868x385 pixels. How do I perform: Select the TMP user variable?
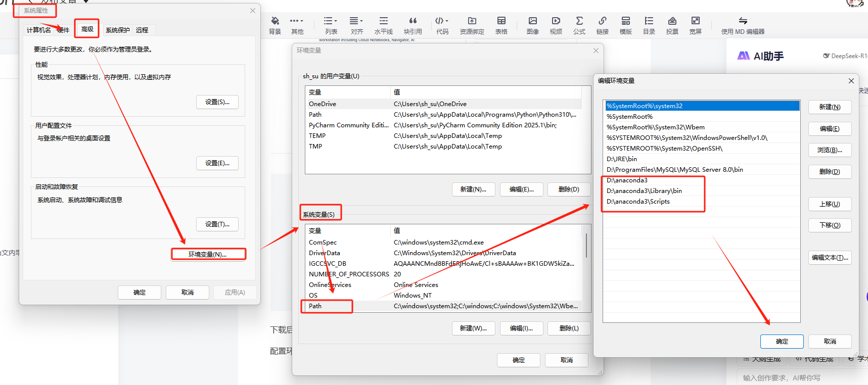click(x=443, y=147)
